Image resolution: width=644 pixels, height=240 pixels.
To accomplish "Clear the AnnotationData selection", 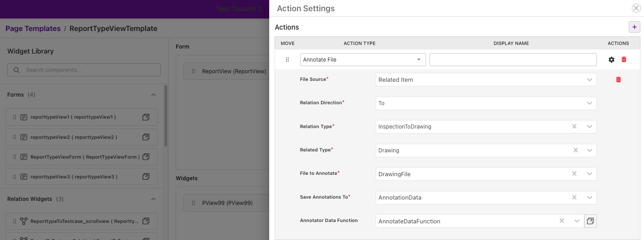I will (x=574, y=197).
